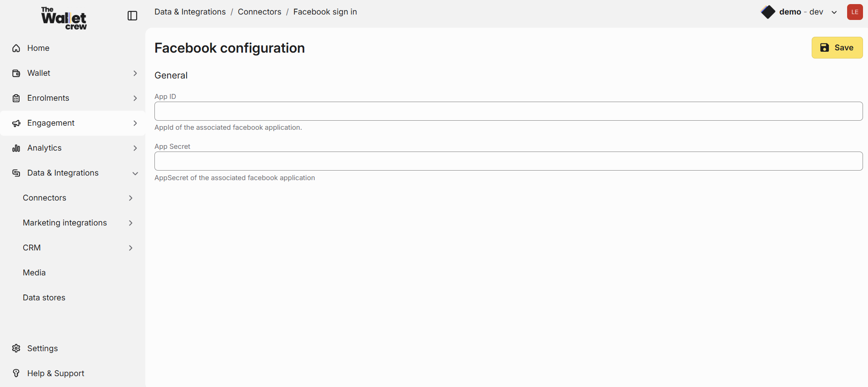Image resolution: width=868 pixels, height=387 pixels.
Task: Select the CRM sidebar label
Action: pyautogui.click(x=32, y=248)
